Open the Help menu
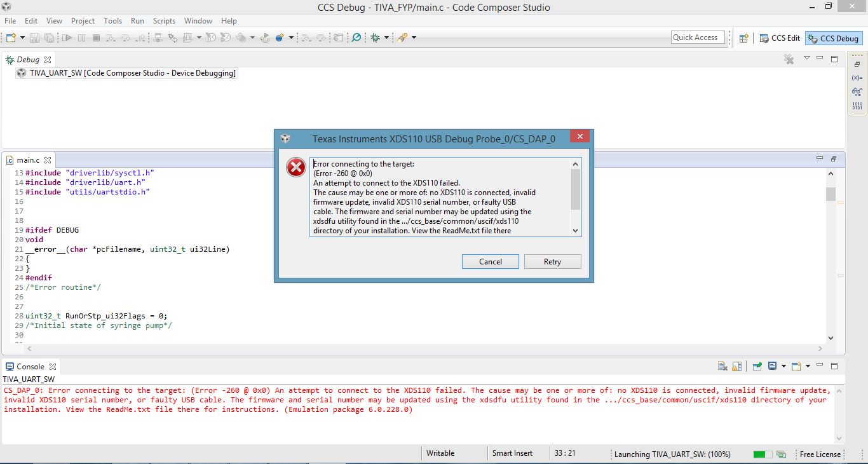The width and height of the screenshot is (868, 464). 229,21
